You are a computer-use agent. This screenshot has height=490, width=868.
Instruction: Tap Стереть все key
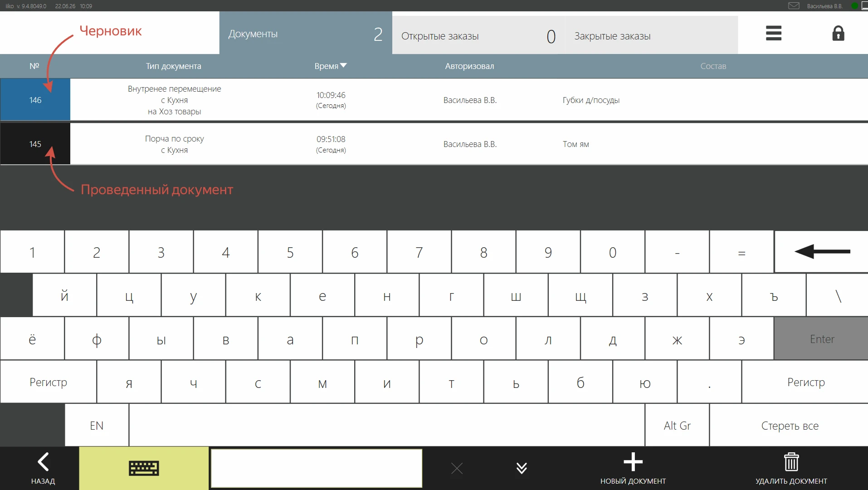coord(789,426)
